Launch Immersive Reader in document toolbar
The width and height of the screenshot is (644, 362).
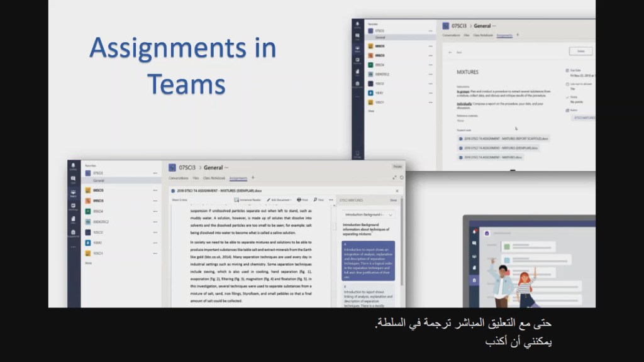pos(247,200)
